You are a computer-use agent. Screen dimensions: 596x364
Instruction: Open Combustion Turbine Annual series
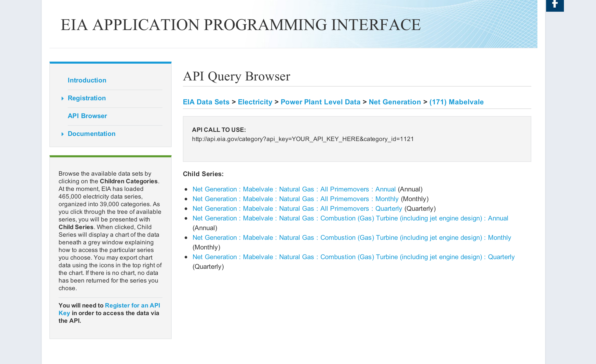click(350, 218)
